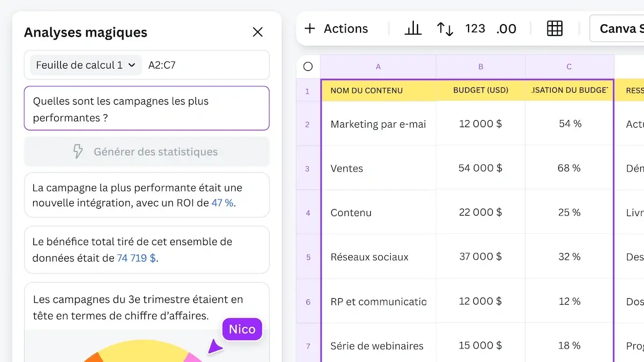Select all cells with the circle selector
The width and height of the screenshot is (644, 362).
pyautogui.click(x=308, y=66)
